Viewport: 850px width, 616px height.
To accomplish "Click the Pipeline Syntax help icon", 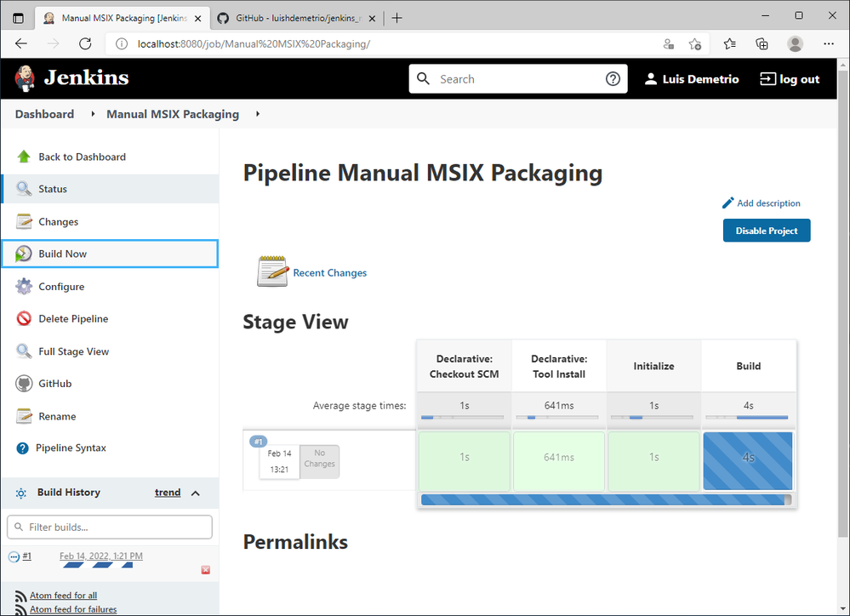I will click(22, 448).
